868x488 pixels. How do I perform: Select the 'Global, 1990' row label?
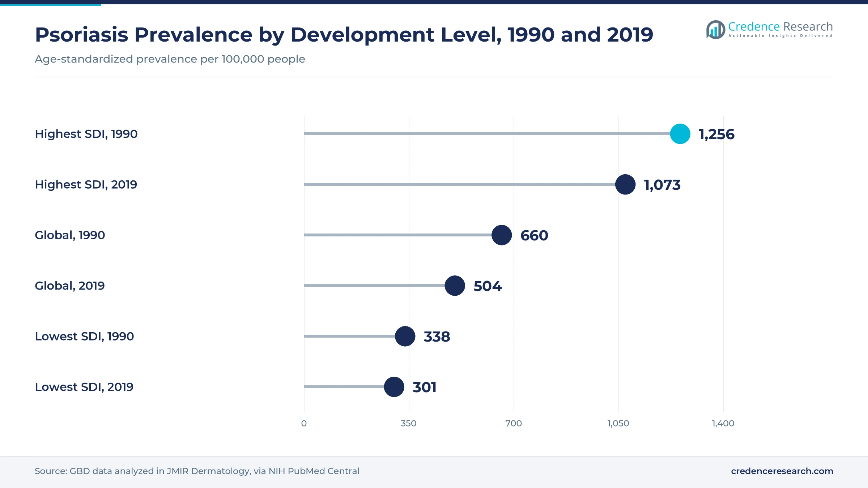[70, 235]
